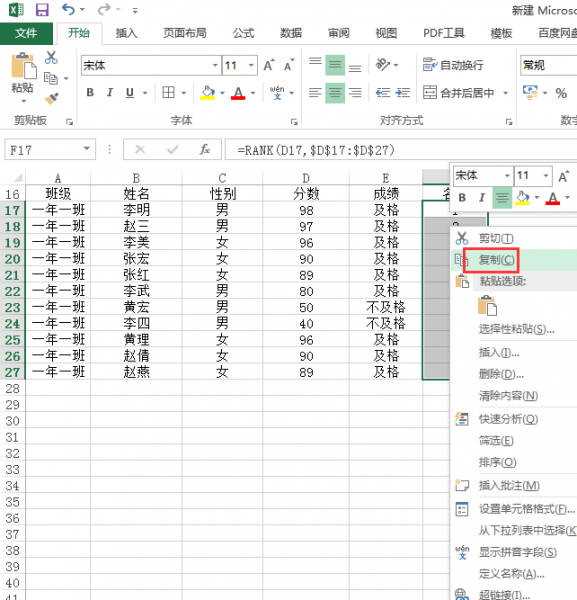Open the ribbon font size dropdown
Screen dimensions: 577x600
[x=251, y=65]
